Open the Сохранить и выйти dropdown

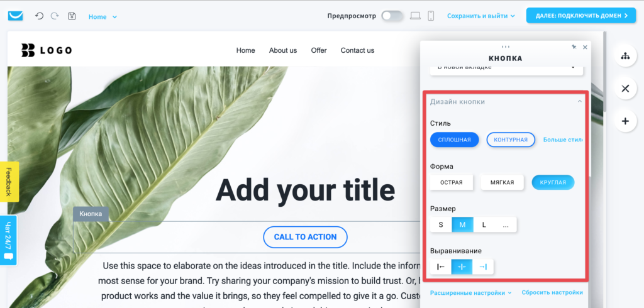pyautogui.click(x=480, y=16)
